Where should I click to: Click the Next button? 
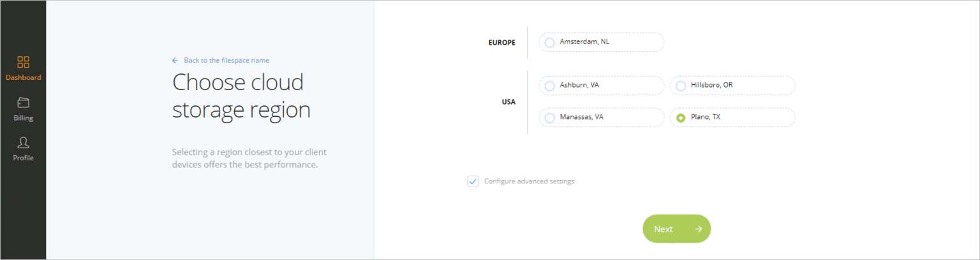pos(676,229)
